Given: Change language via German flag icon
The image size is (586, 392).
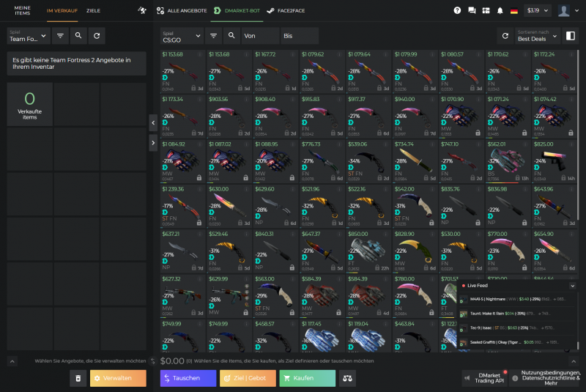Looking at the screenshot, I should 514,11.
